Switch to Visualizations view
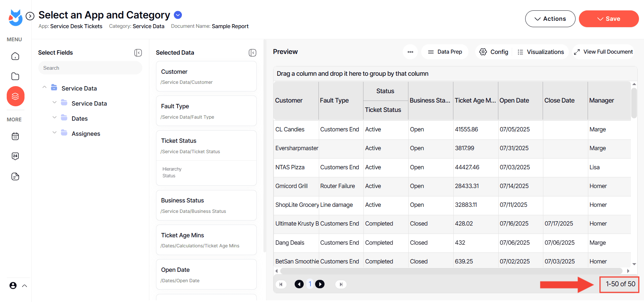 tap(540, 52)
